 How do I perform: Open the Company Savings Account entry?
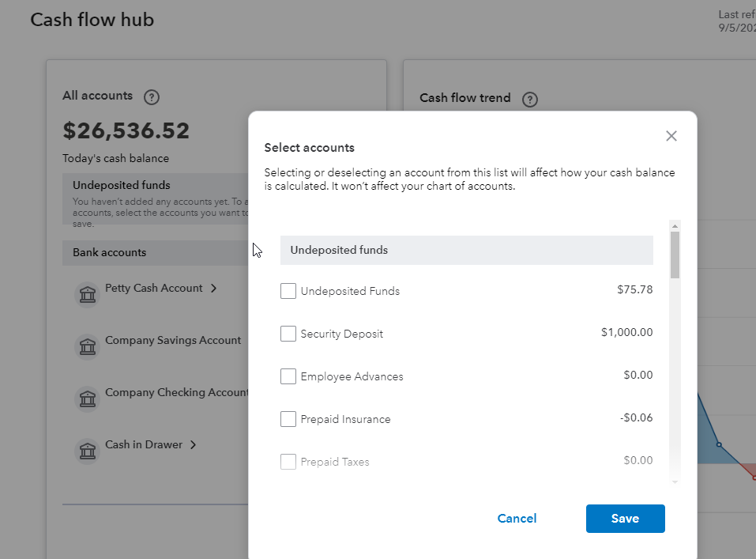pos(173,341)
